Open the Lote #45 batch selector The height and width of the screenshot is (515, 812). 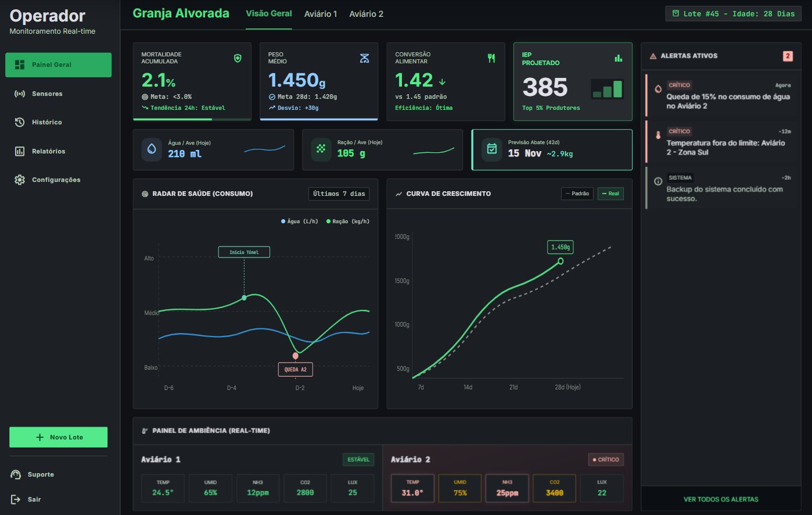733,13
